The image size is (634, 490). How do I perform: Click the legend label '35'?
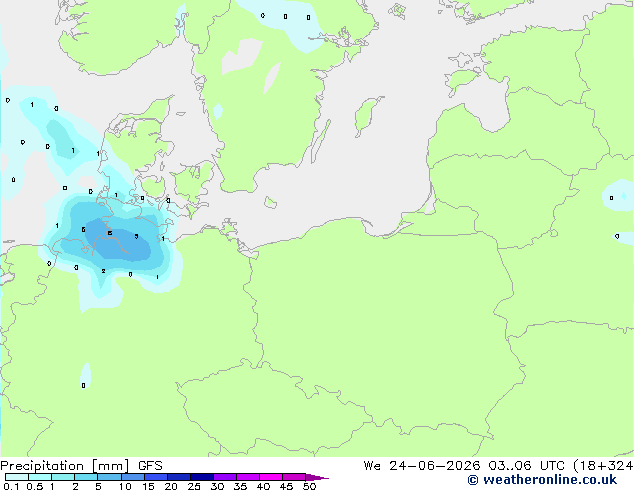[240, 486]
